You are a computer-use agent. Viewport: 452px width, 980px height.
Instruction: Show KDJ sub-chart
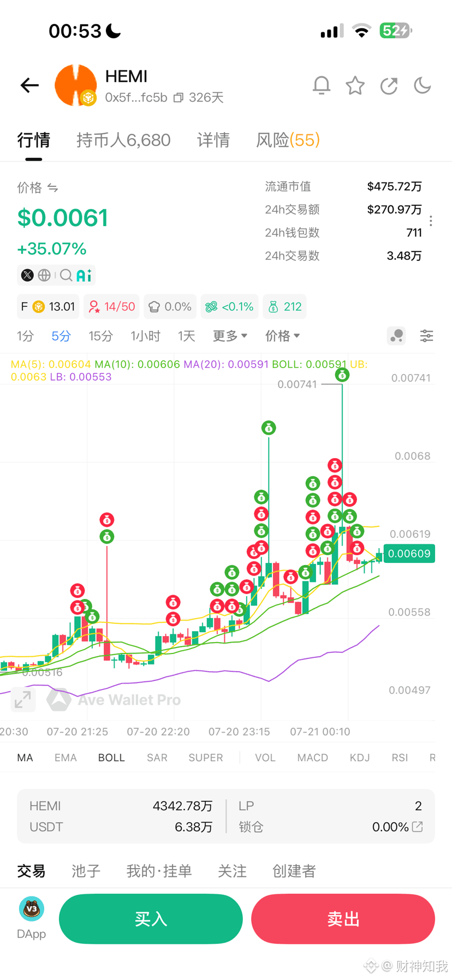[x=360, y=758]
